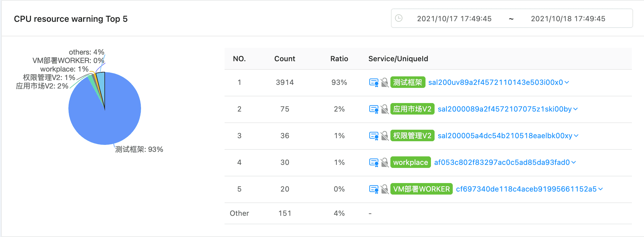
Task: Click the Other row count 151
Action: [285, 213]
